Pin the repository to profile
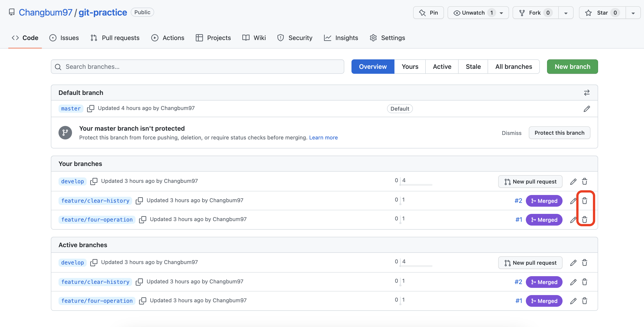This screenshot has height=327, width=644. pyautogui.click(x=428, y=13)
